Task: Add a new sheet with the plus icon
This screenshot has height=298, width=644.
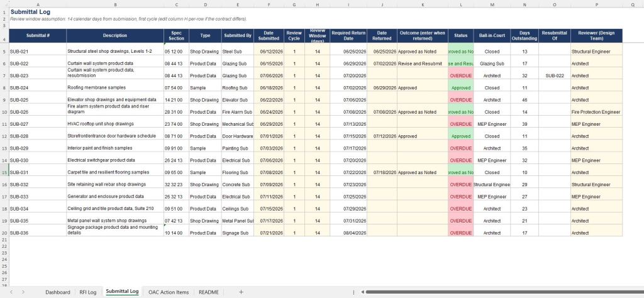Action: click(241, 292)
